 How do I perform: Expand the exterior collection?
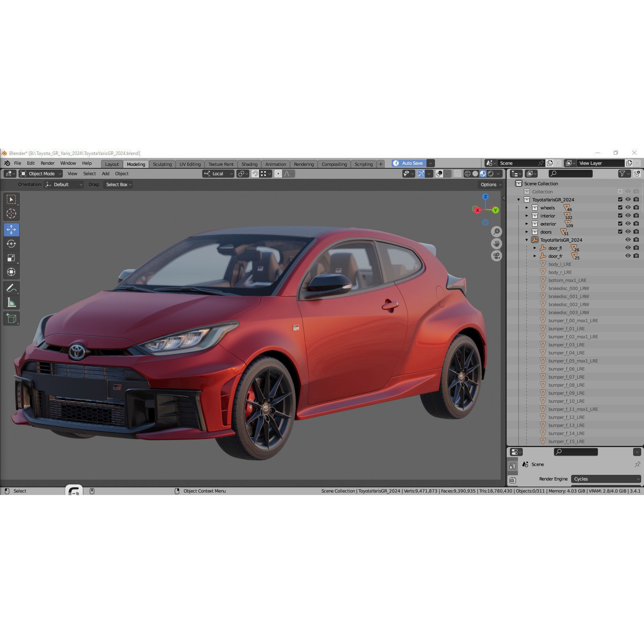[x=526, y=224]
